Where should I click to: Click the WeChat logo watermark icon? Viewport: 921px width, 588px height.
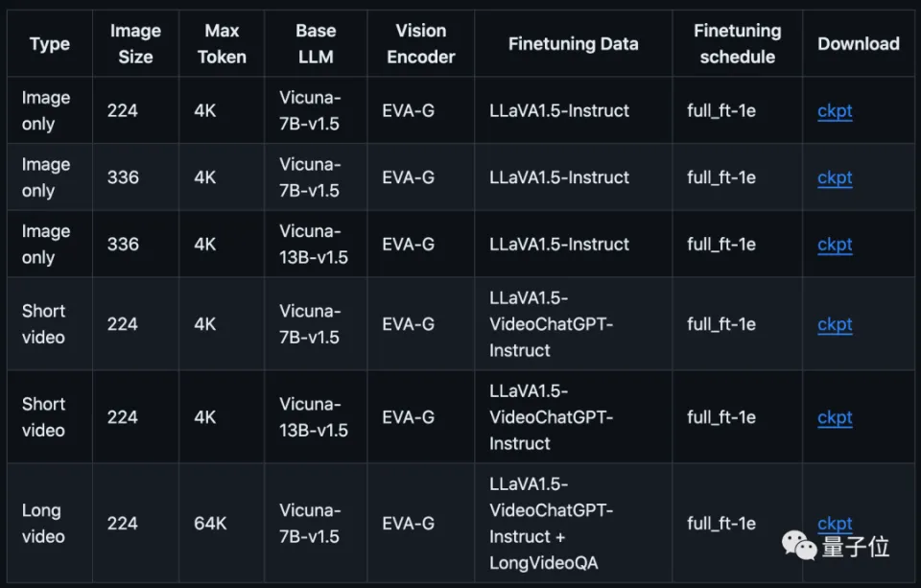click(x=799, y=545)
